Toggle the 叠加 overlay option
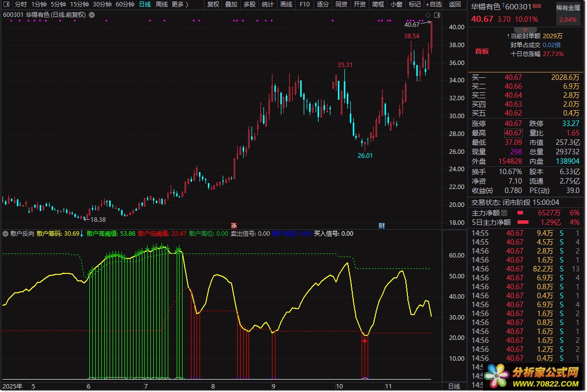 point(231,4)
